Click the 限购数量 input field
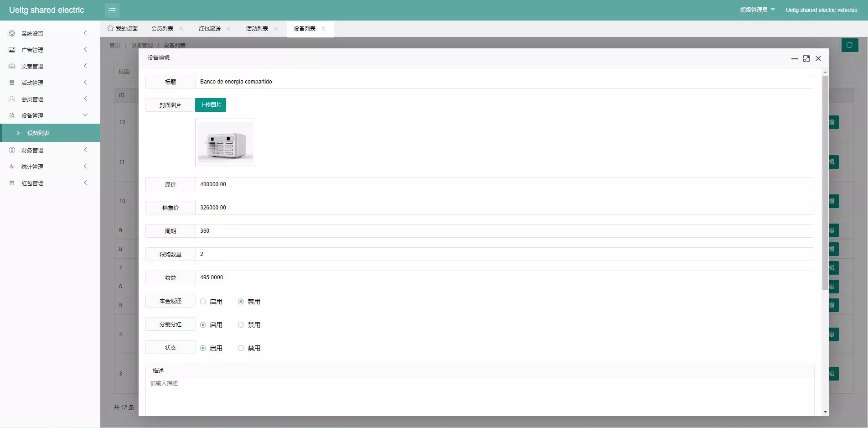This screenshot has width=868, height=428. click(x=504, y=254)
